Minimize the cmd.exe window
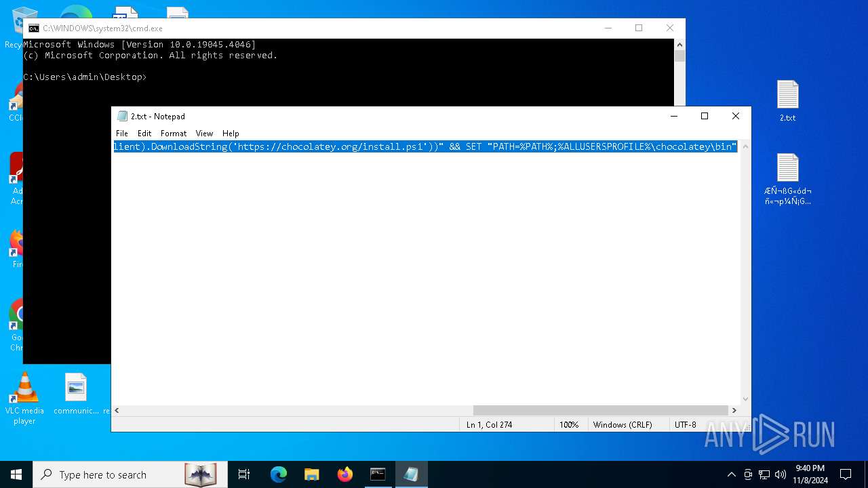 pos(608,28)
